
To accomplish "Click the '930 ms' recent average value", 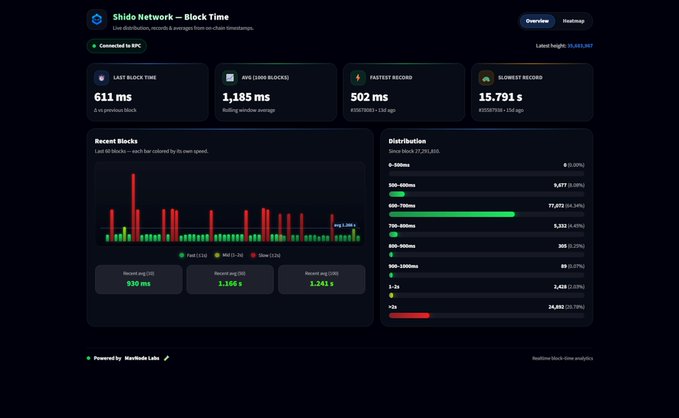I will [139, 284].
